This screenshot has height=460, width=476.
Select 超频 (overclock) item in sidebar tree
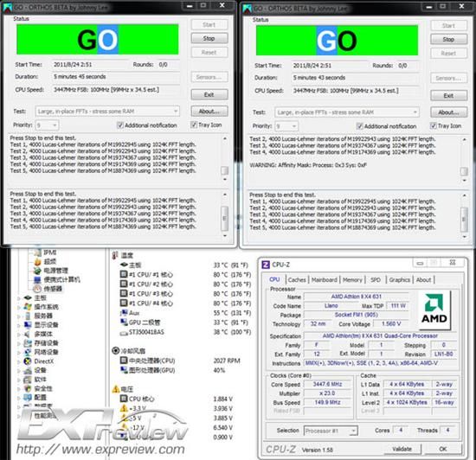tap(46, 261)
